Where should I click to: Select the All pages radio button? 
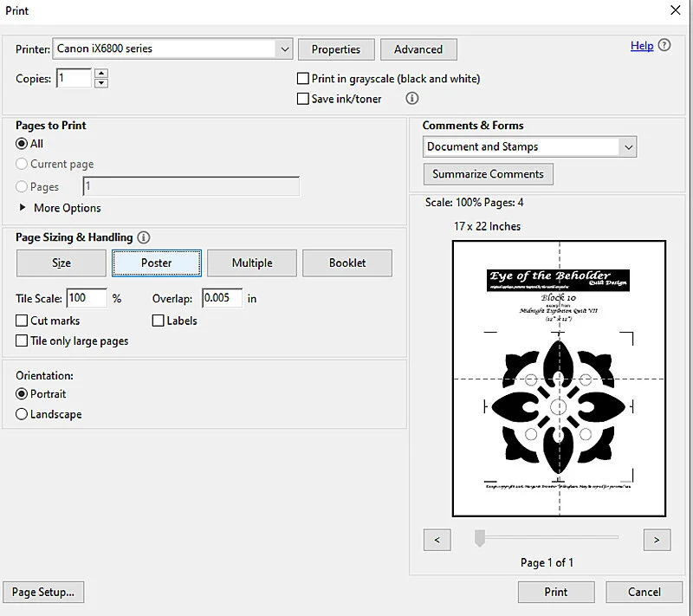click(x=21, y=144)
